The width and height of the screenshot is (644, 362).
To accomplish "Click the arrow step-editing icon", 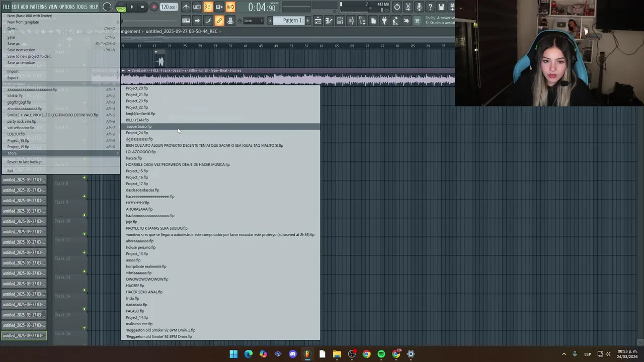I will click(x=197, y=21).
